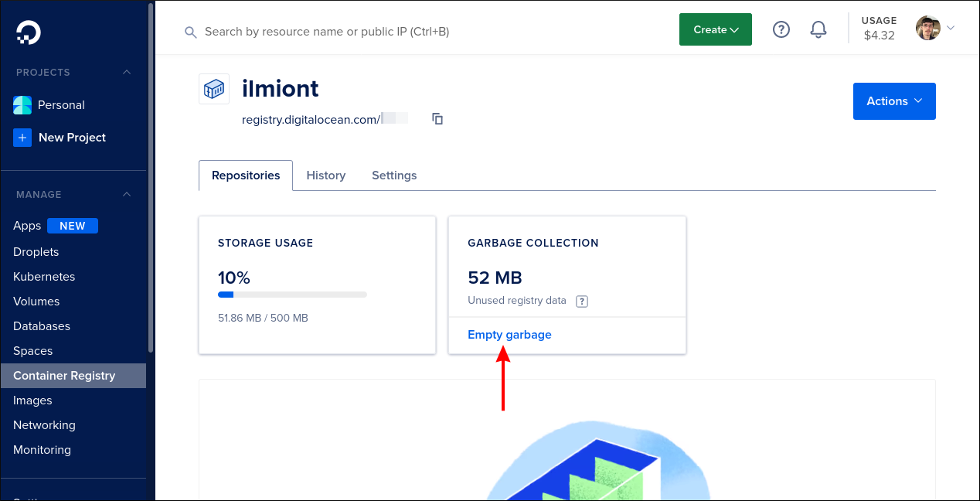Screen dimensions: 980x501
Task: Collapse the Manage section
Action: pos(127,195)
